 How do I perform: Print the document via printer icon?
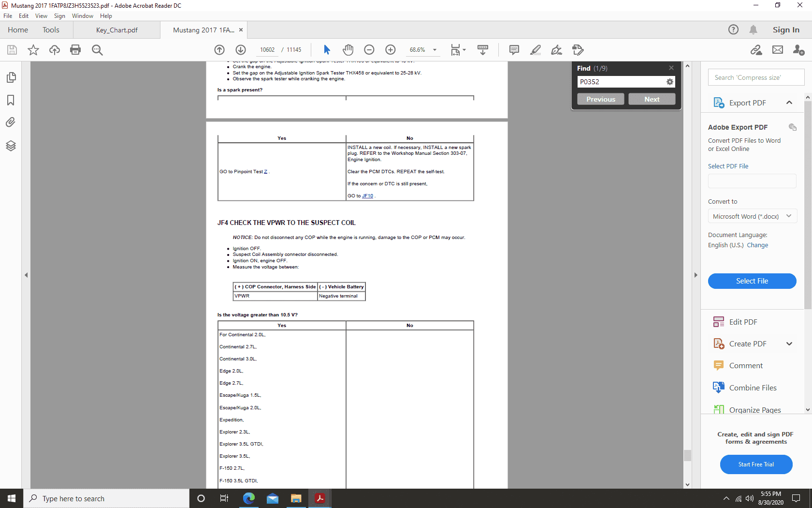pyautogui.click(x=75, y=50)
